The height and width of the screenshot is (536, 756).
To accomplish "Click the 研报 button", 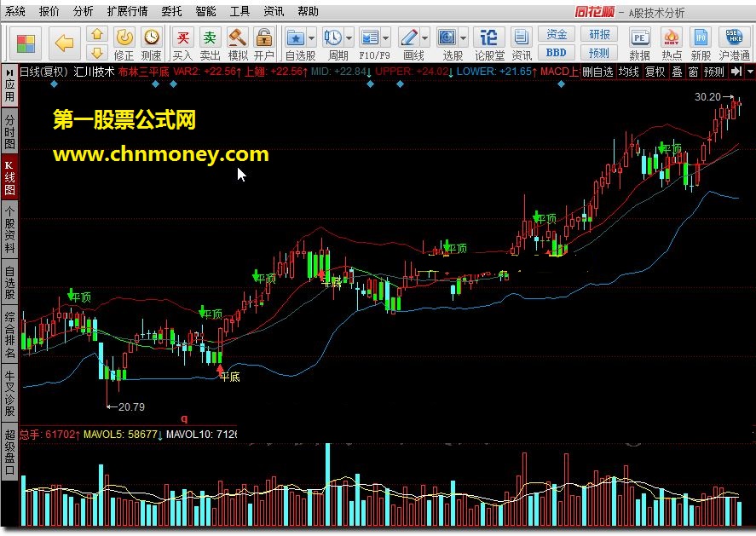I will 599,34.
